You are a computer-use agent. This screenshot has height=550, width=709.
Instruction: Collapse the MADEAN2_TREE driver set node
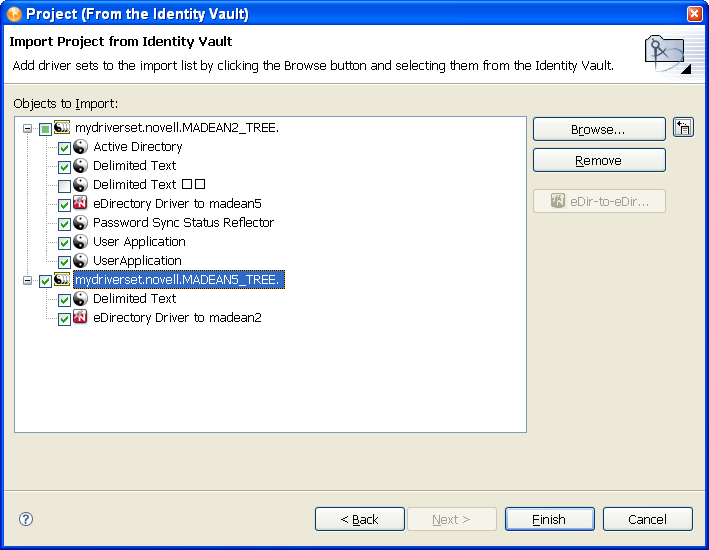(x=27, y=129)
